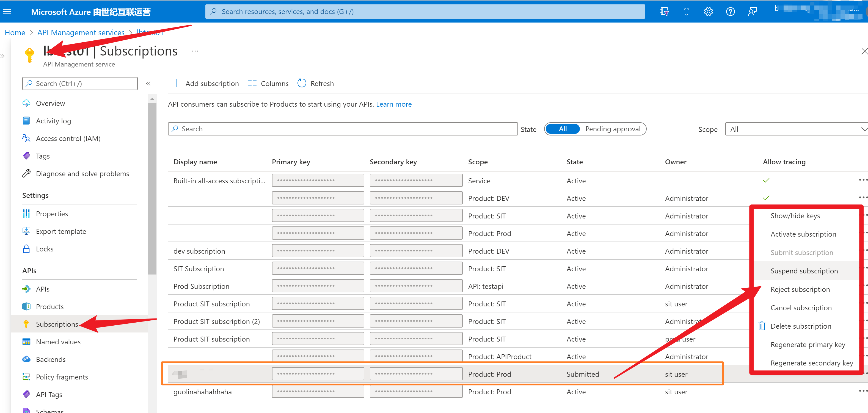Viewport: 868px width, 413px height.
Task: Open Products in the sidebar
Action: 49,306
